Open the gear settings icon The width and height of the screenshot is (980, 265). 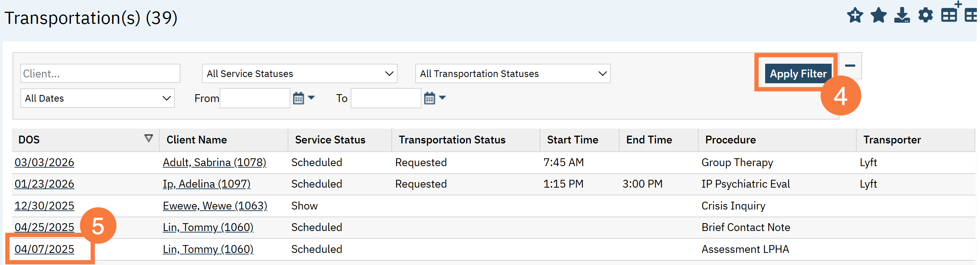[926, 16]
